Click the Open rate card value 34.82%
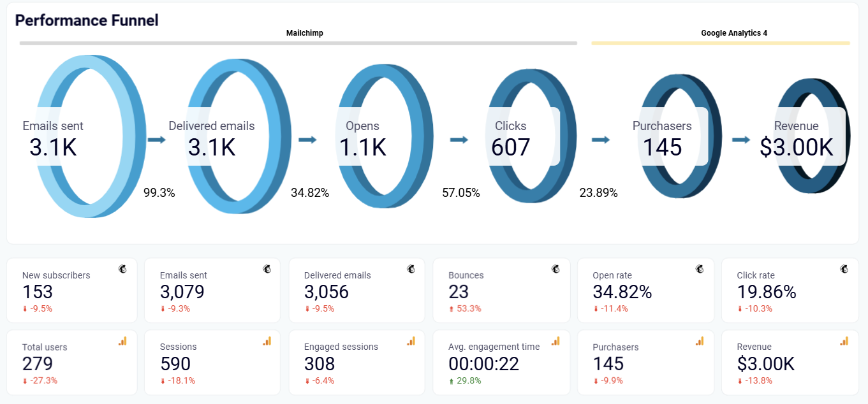Viewport: 868px width, 404px height. point(622,292)
